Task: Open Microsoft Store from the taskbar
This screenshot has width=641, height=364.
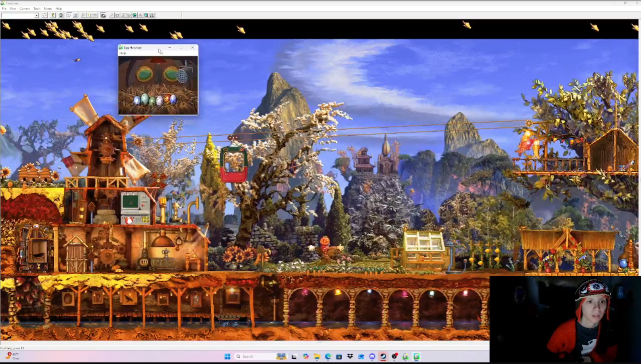Action: 339,356
